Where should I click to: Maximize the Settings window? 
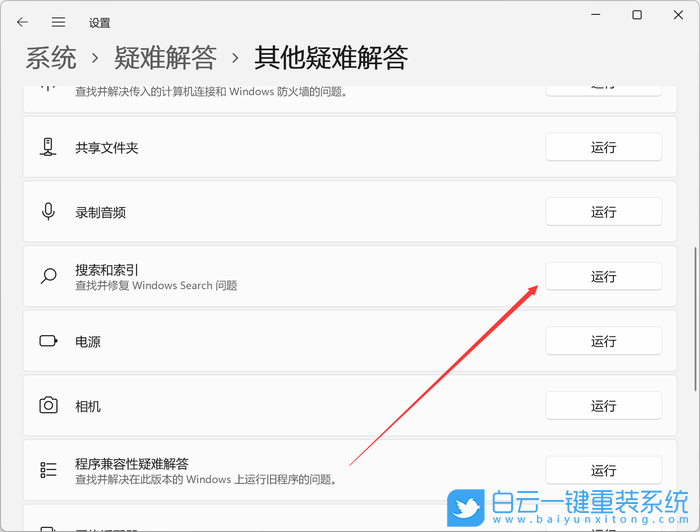(x=637, y=15)
